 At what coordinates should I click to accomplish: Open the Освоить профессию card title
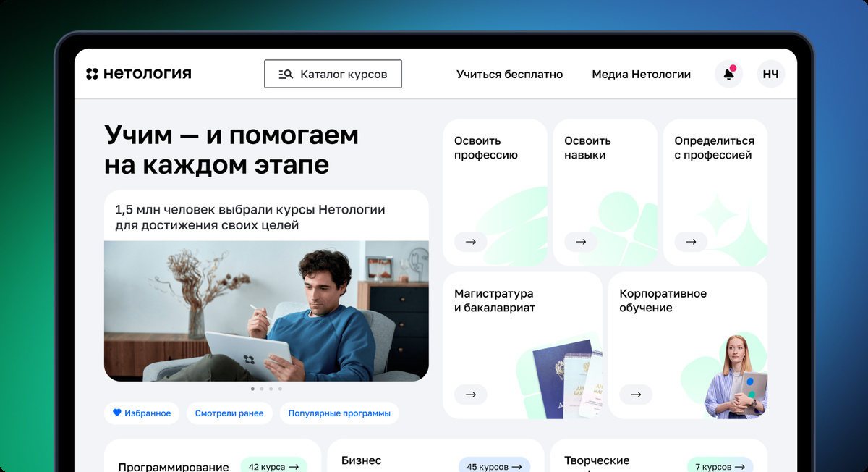tap(486, 148)
